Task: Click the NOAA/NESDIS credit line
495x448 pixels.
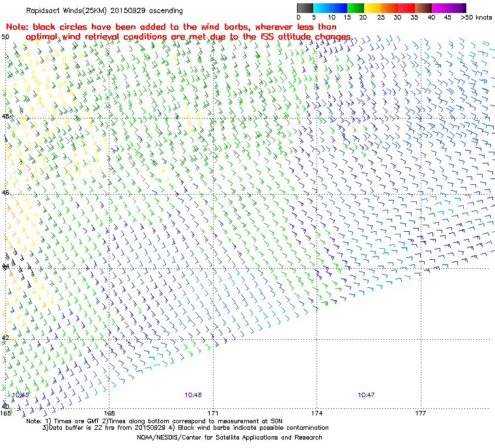Action: 229,438
